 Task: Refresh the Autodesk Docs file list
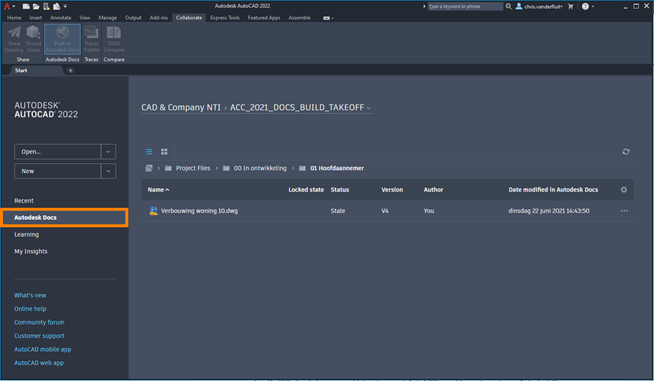pyautogui.click(x=626, y=151)
